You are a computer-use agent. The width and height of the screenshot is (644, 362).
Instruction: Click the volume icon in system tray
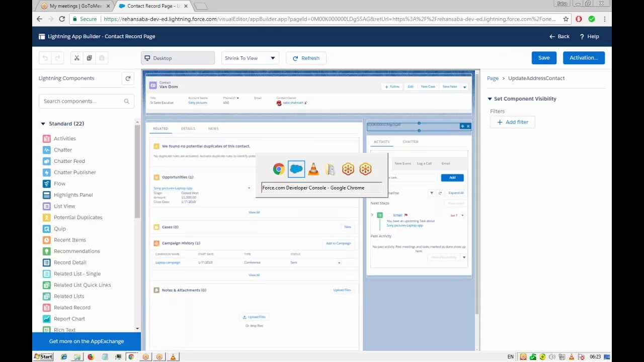[552, 357]
